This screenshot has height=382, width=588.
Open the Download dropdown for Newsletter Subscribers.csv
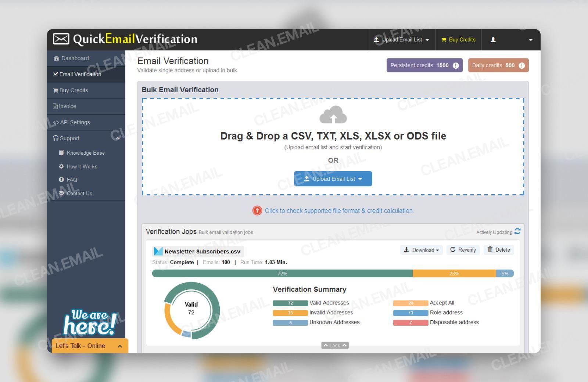click(421, 250)
